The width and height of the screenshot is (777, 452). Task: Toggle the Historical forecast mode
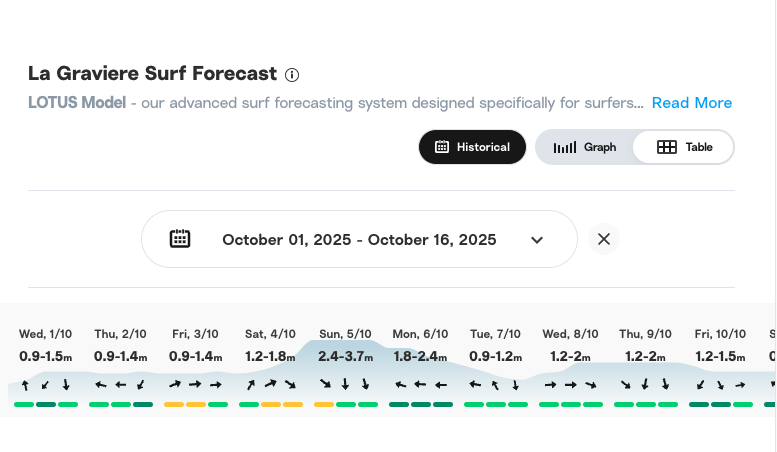(472, 147)
